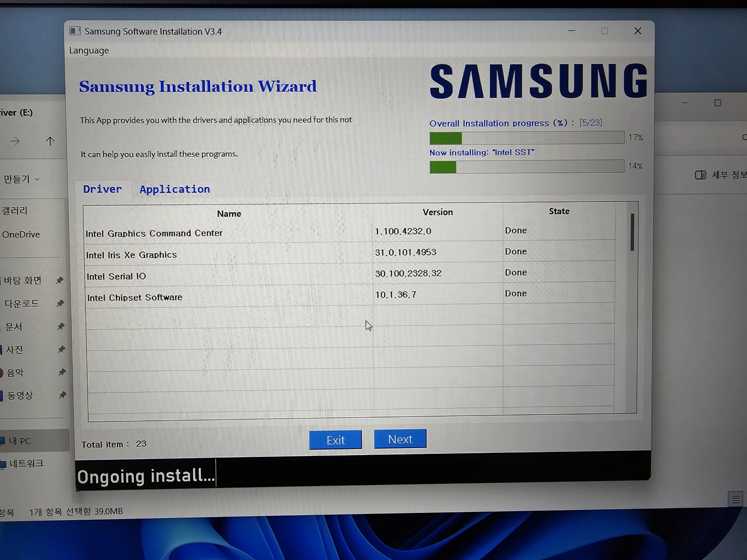Screen dimensions: 747x560
Task: Click the pin icon next to 음악
Action: point(62,372)
